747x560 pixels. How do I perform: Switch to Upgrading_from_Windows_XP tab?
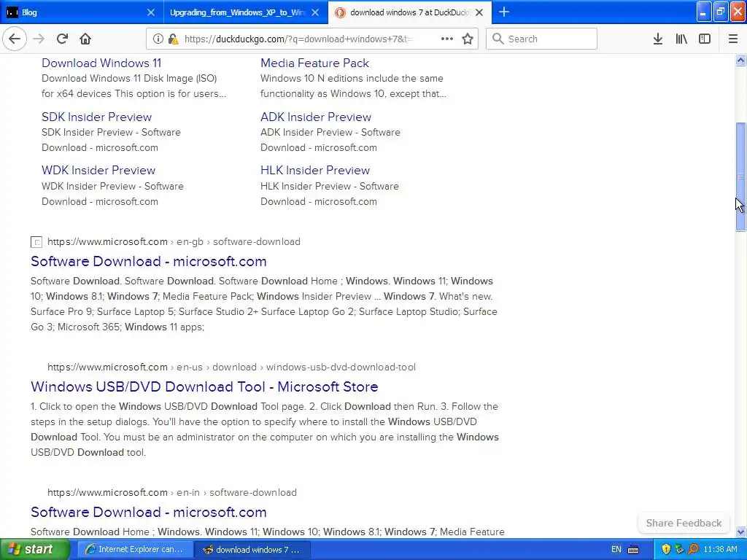pyautogui.click(x=245, y=12)
